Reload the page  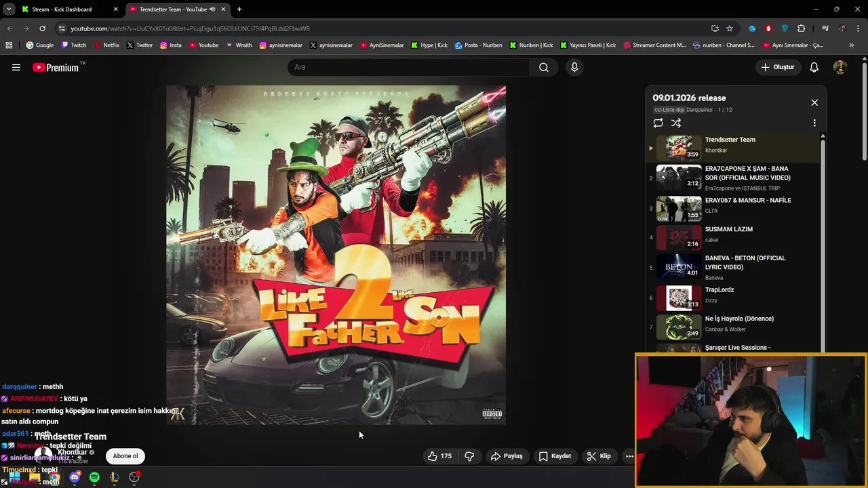coord(42,28)
